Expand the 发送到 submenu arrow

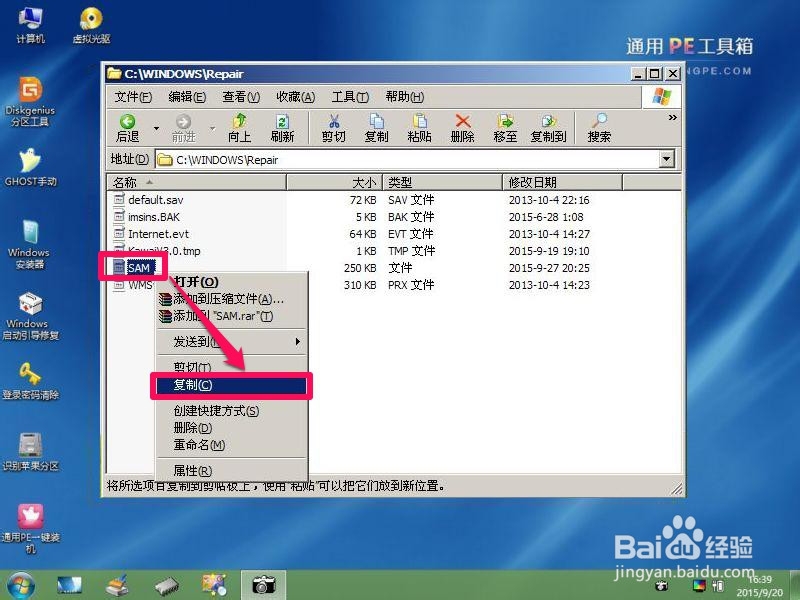pyautogui.click(x=300, y=341)
